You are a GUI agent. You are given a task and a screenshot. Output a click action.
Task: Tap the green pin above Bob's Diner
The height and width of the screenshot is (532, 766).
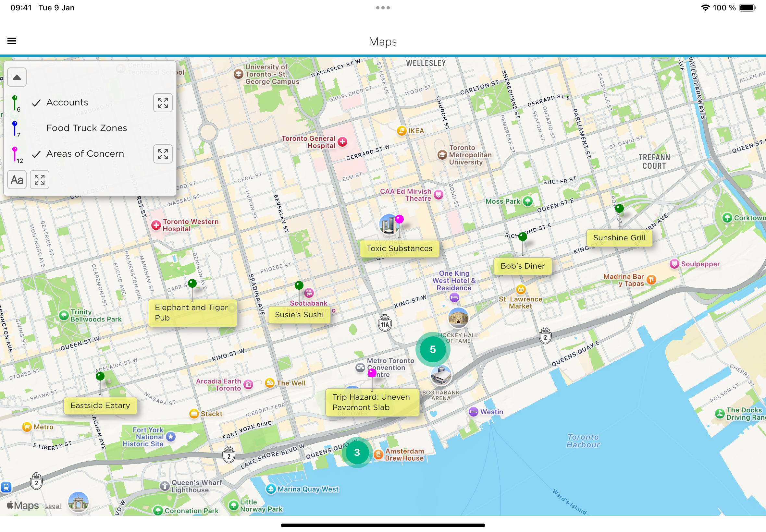(x=523, y=237)
